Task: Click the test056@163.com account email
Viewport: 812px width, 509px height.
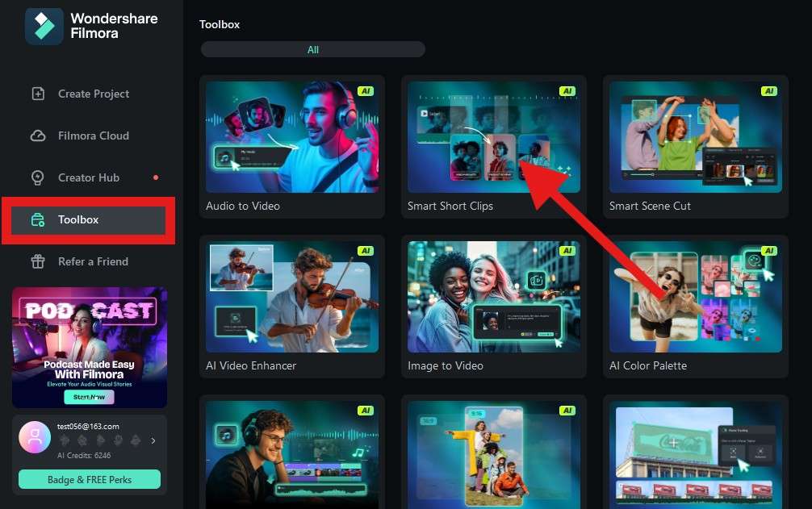Action: pyautogui.click(x=88, y=426)
